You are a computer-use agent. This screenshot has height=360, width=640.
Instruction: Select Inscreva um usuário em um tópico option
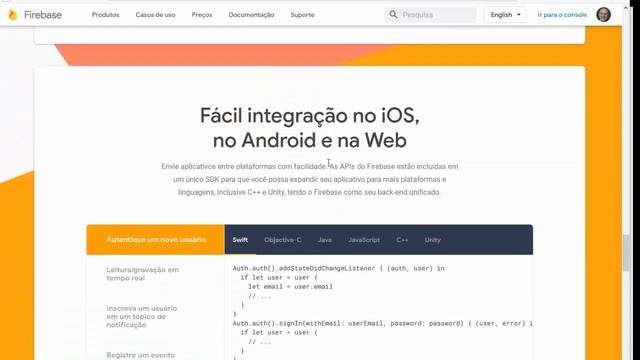(x=142, y=316)
